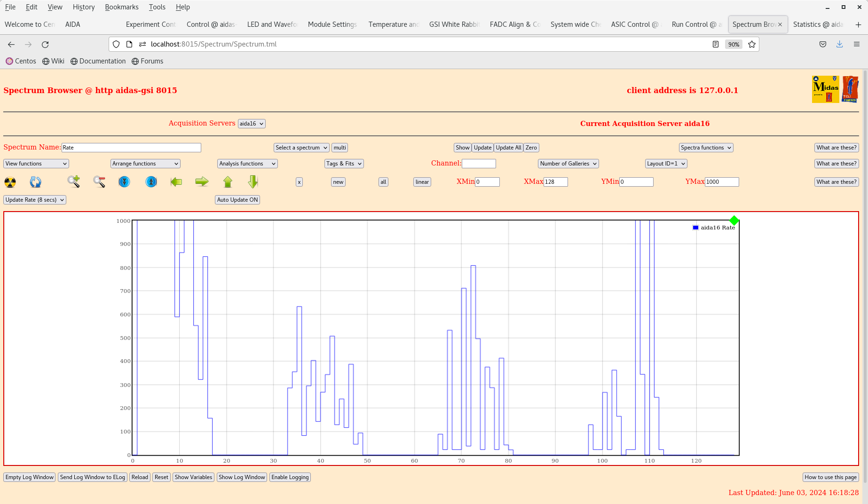Click the Midas logo icon
The image size is (868, 504).
pos(826,89)
